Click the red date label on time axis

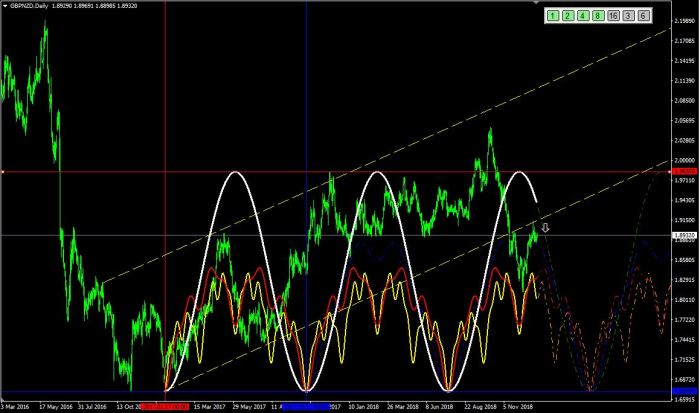point(165,407)
